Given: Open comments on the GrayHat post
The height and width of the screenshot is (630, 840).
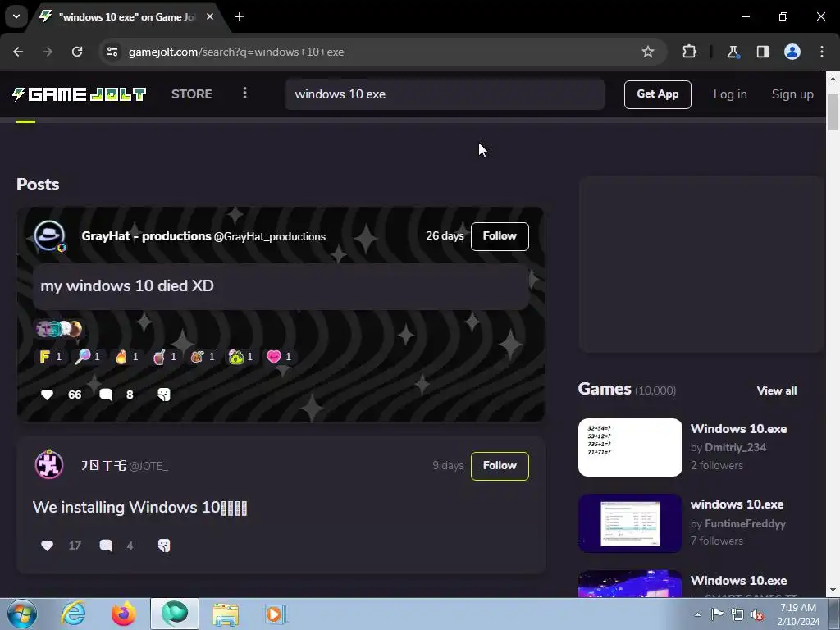Looking at the screenshot, I should click(106, 395).
